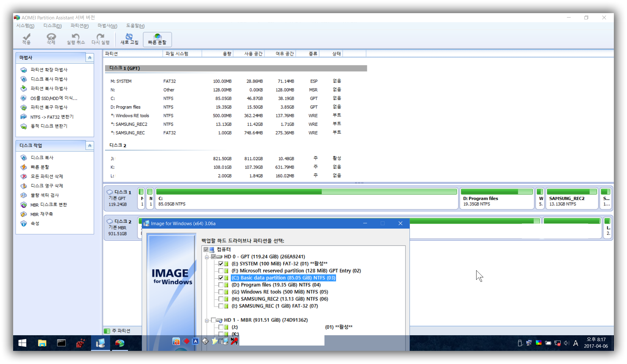Image resolution: width=627 pixels, height=364 pixels.
Task: Select 디스크 복사 in disk operations
Action: click(42, 158)
